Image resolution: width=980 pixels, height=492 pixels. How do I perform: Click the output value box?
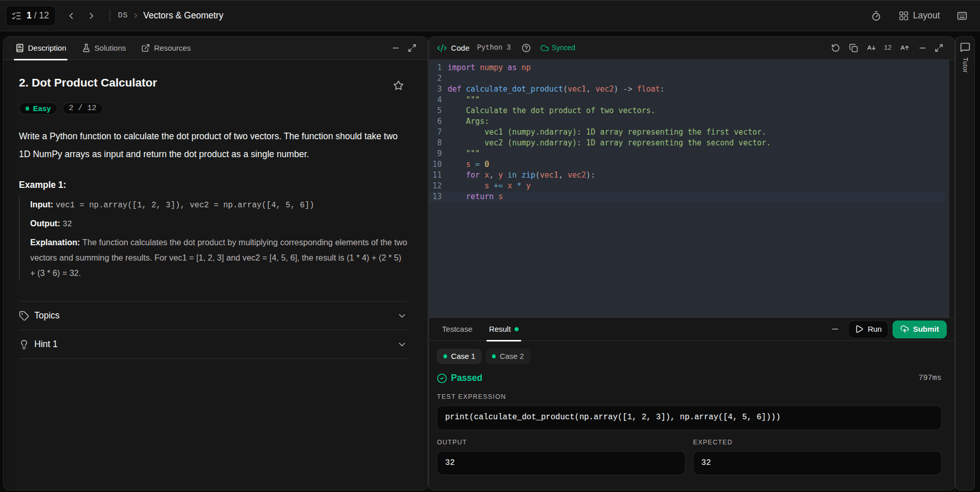click(x=561, y=463)
